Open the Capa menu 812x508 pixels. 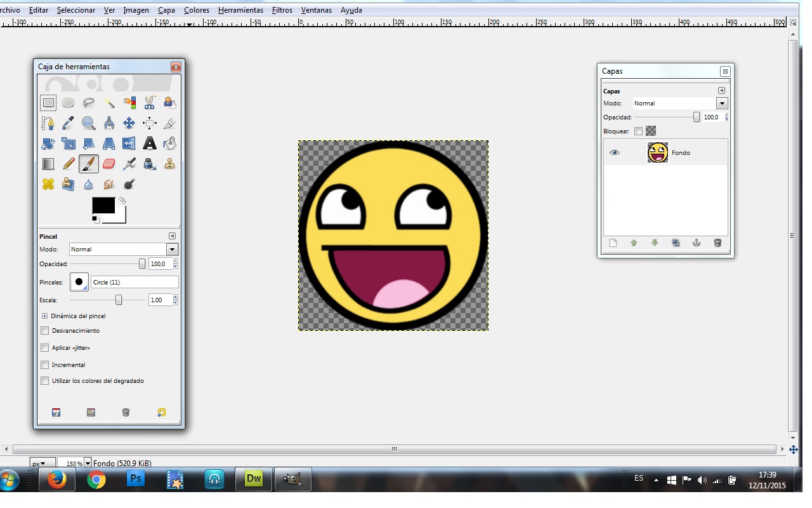[x=166, y=10]
